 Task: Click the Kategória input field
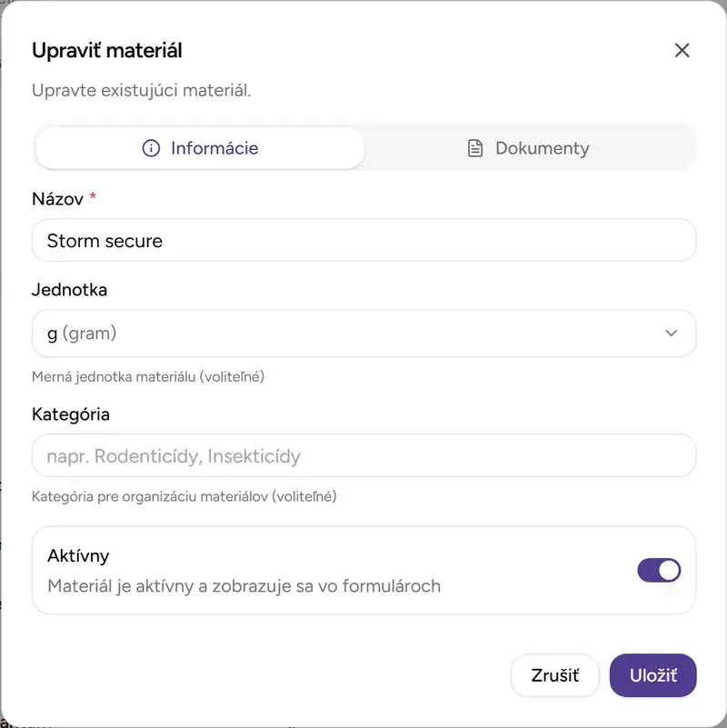tap(363, 455)
